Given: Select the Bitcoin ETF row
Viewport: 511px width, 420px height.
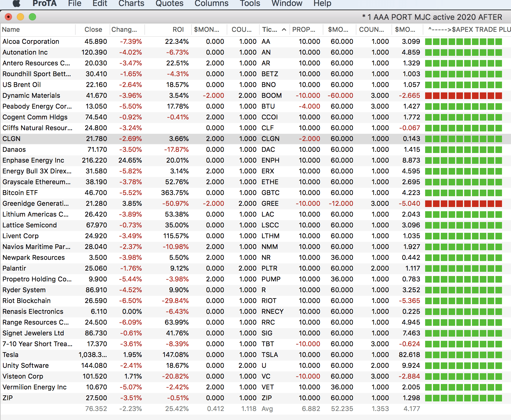Looking at the screenshot, I should click(255, 193).
